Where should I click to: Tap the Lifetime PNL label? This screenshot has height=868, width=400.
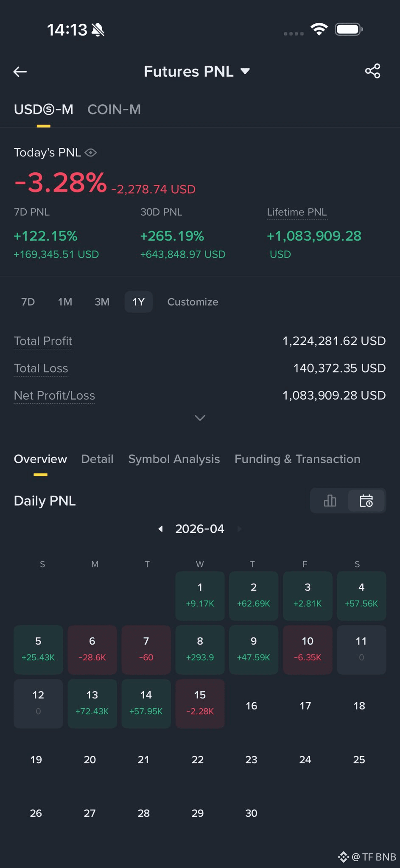(x=297, y=212)
